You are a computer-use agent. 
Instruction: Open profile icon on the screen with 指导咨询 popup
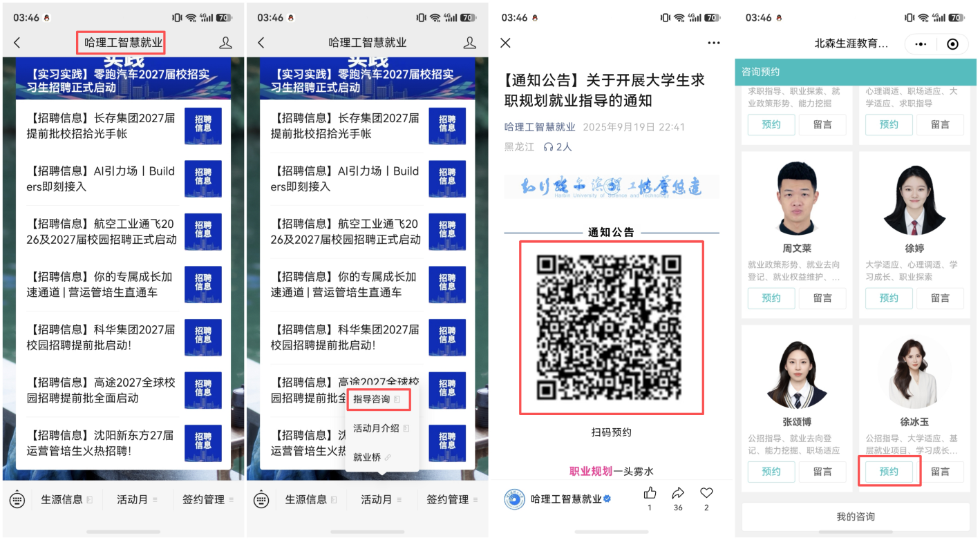[x=470, y=43]
